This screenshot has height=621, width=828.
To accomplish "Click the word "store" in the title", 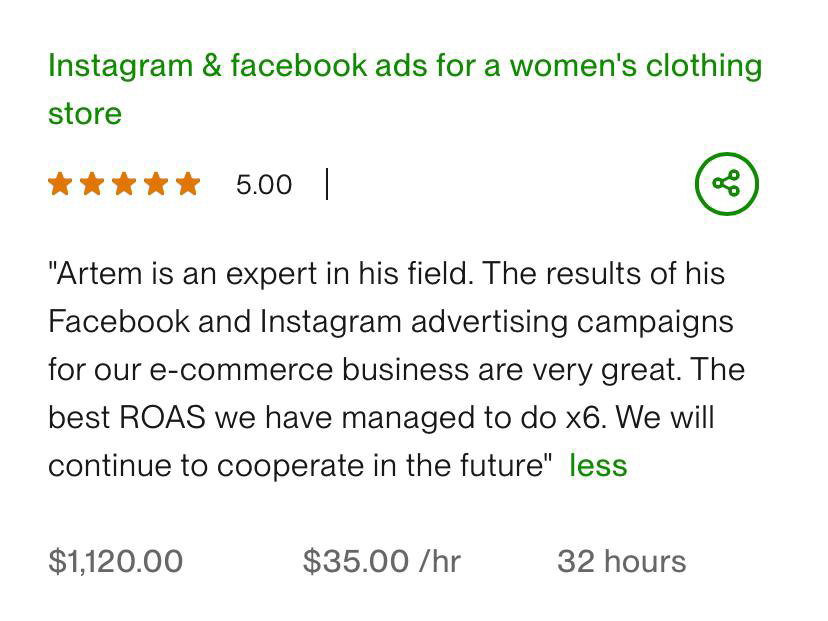I will 85,114.
